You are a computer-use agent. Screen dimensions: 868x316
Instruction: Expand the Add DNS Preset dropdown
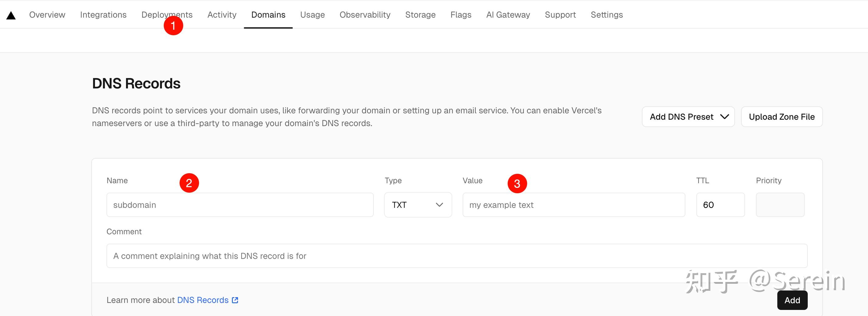pos(688,116)
